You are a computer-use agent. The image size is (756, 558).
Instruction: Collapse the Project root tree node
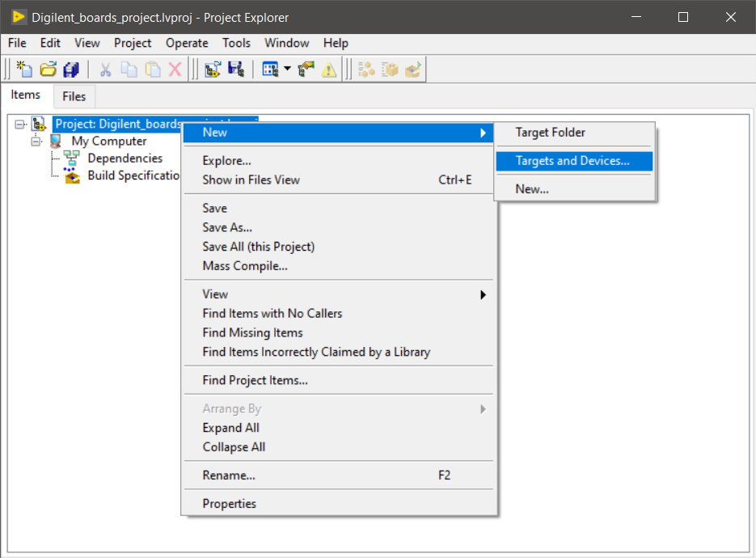click(x=19, y=125)
